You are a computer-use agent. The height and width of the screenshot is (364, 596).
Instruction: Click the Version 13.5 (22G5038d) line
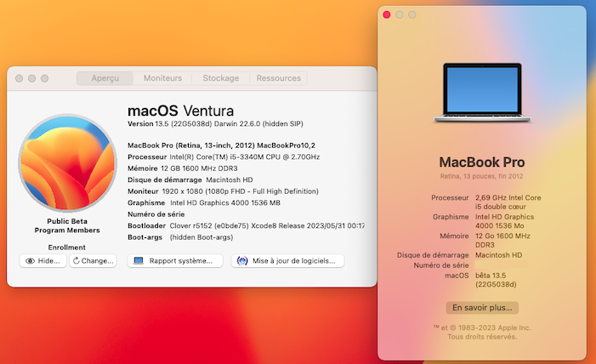pyautogui.click(x=215, y=123)
